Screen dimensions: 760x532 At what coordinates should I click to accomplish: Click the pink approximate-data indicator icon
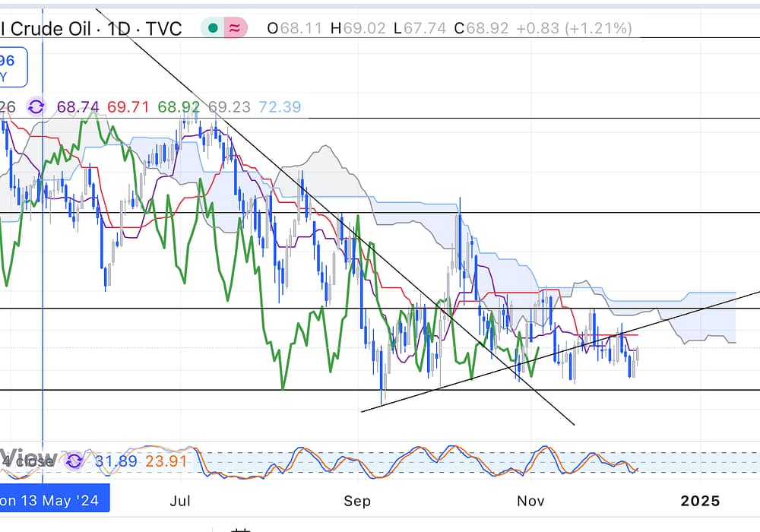click(x=235, y=29)
